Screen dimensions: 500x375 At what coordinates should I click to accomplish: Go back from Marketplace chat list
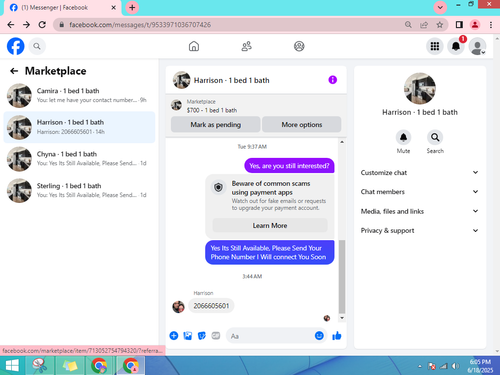tap(14, 71)
